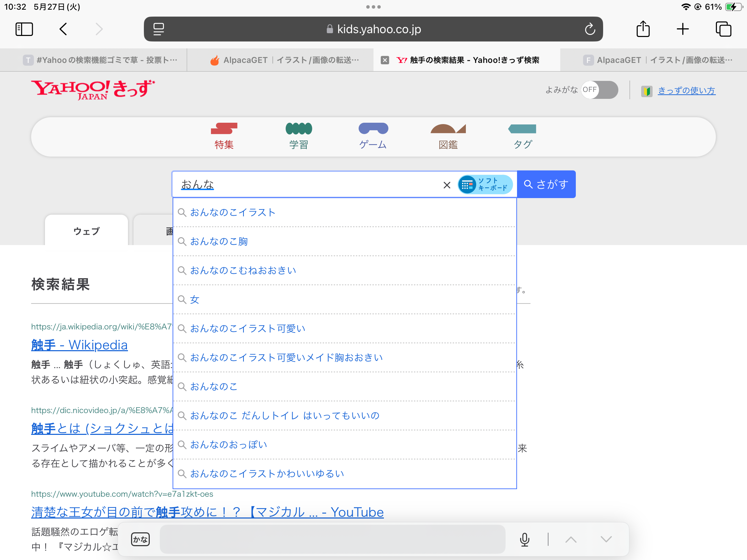
Task: Switch to the last AlpacaGET tab
Action: (654, 60)
